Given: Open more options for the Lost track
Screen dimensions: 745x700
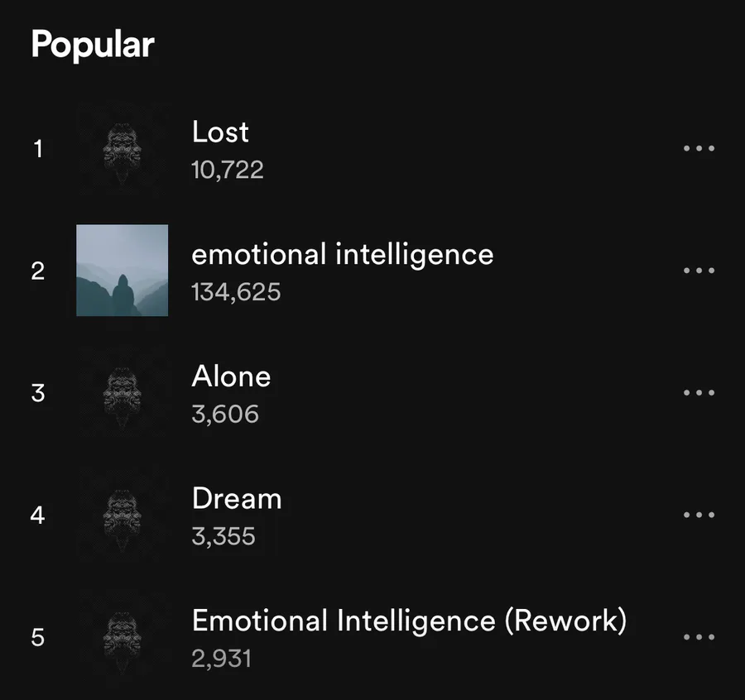Looking at the screenshot, I should pos(699,149).
